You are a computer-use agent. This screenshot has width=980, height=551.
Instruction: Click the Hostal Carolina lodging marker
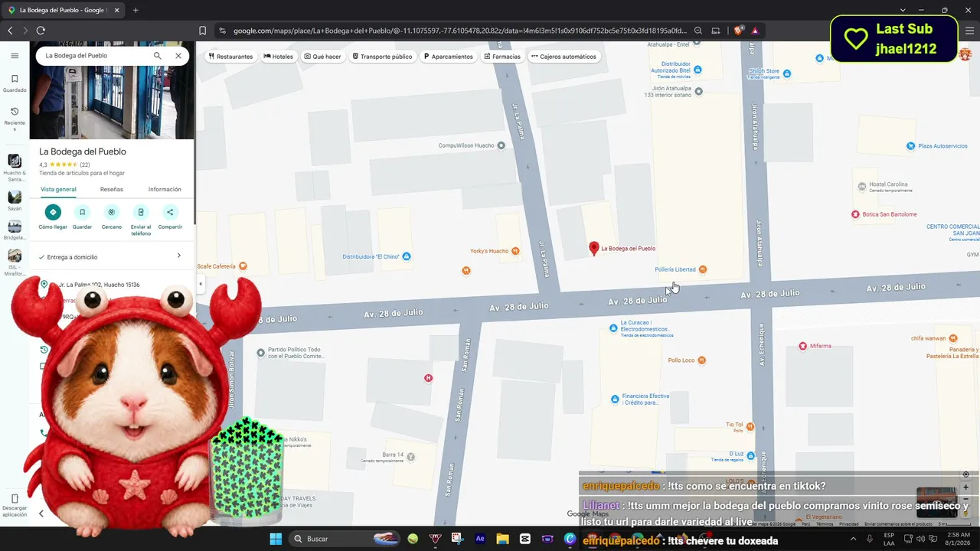pyautogui.click(x=862, y=186)
